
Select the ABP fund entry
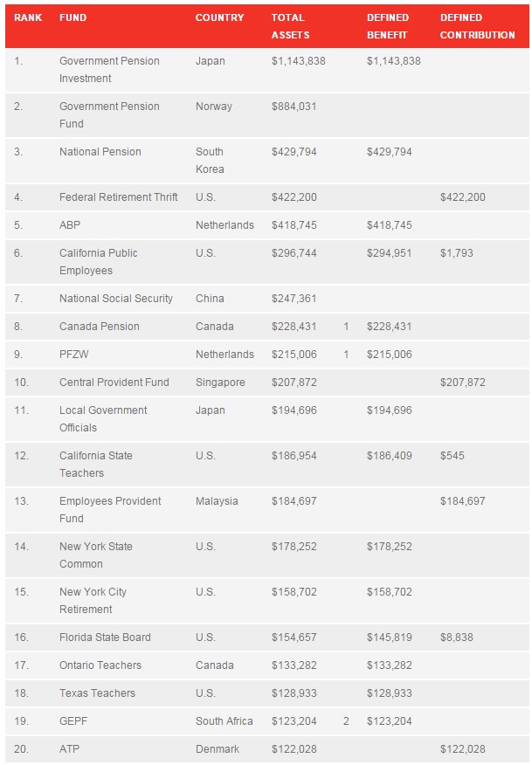click(x=70, y=225)
